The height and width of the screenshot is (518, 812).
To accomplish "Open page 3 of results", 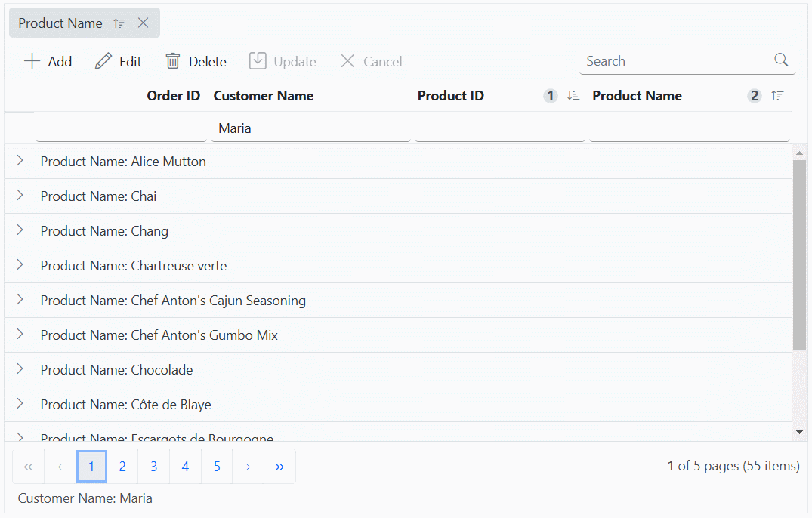I will click(154, 467).
